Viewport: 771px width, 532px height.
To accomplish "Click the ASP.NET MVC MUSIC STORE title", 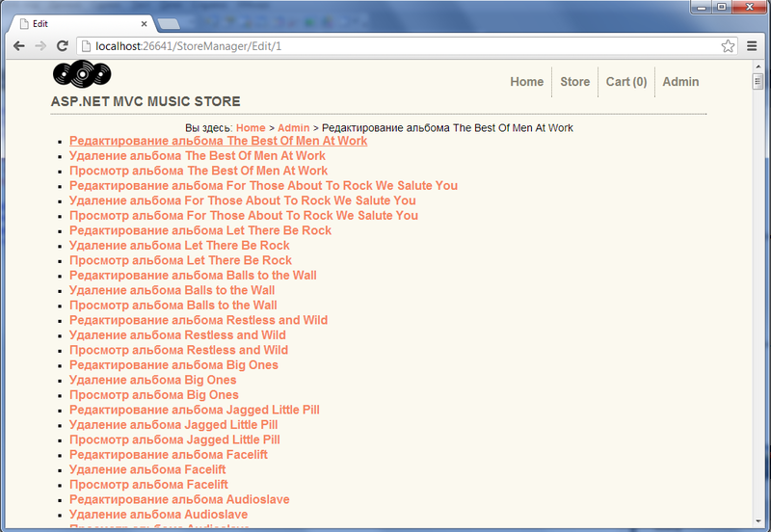I will (x=146, y=102).
